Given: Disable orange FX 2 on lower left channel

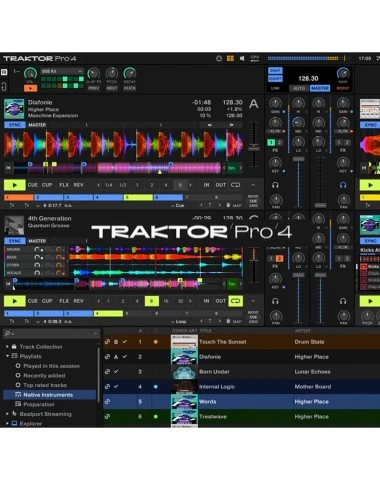Looking at the screenshot, I should 279,259.
